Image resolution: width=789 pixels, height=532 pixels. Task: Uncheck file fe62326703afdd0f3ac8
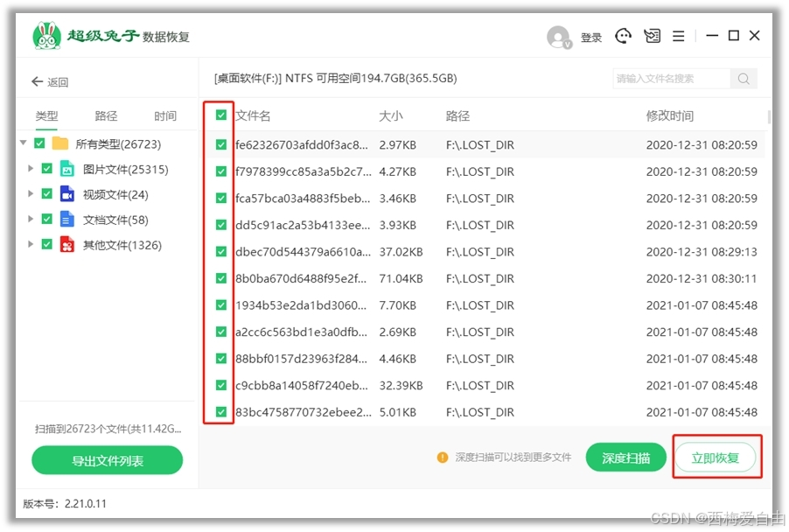pyautogui.click(x=221, y=145)
